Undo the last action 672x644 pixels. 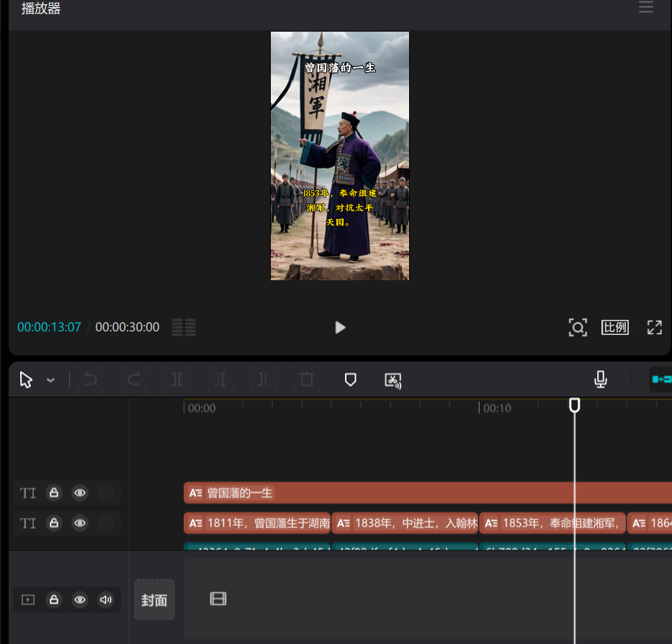coord(91,380)
